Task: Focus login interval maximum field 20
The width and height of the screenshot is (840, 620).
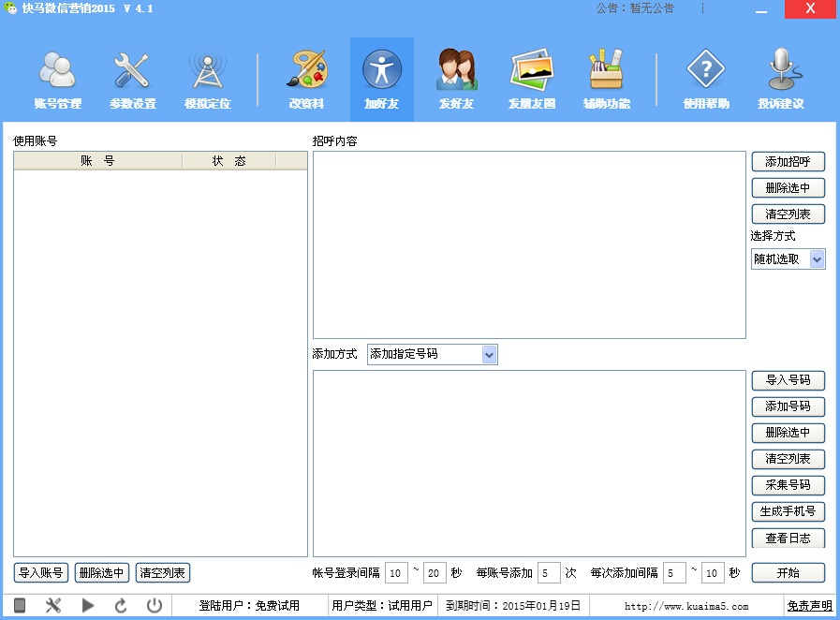Action: tap(435, 573)
